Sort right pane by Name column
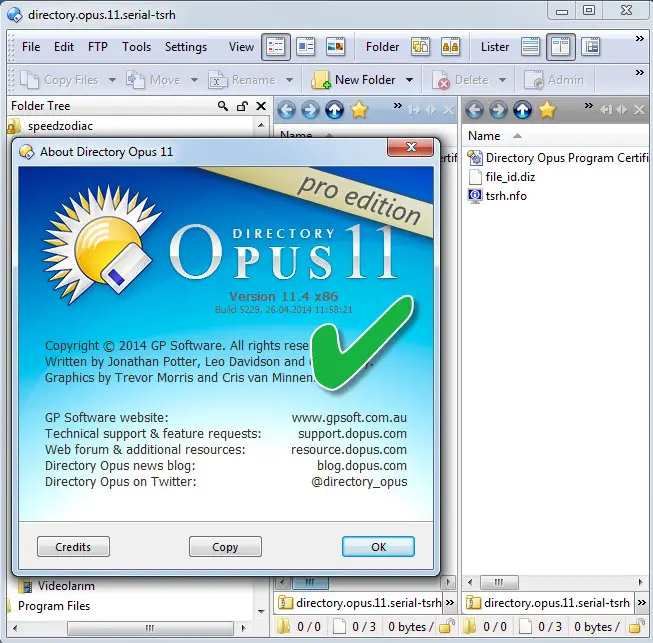 coord(484,136)
